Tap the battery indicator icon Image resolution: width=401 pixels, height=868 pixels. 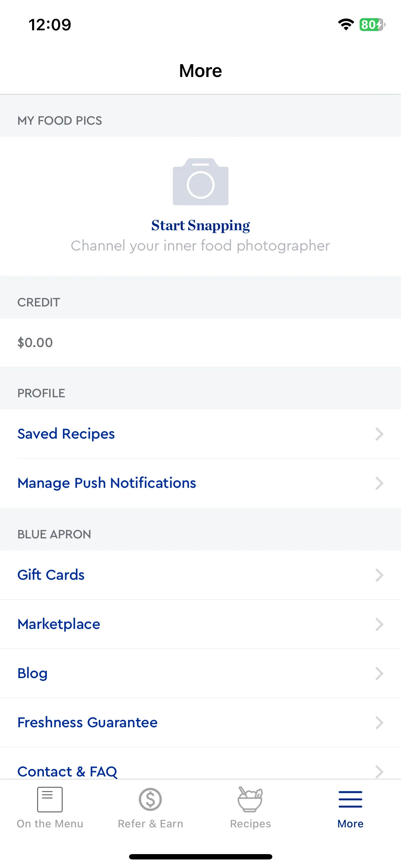pyautogui.click(x=372, y=25)
